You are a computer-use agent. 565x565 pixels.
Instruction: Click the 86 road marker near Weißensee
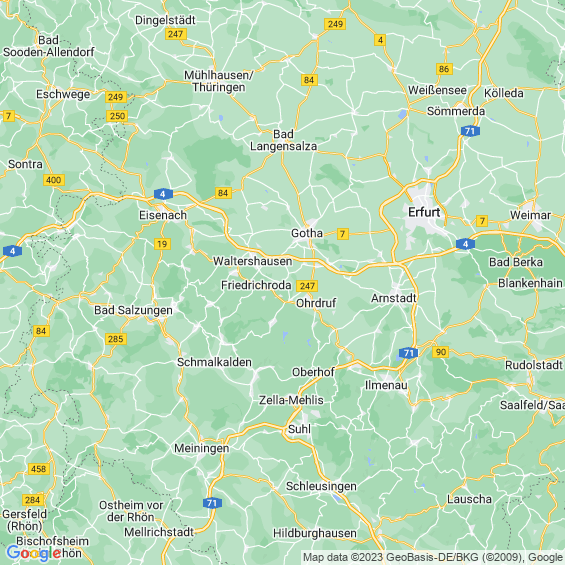[x=444, y=69]
